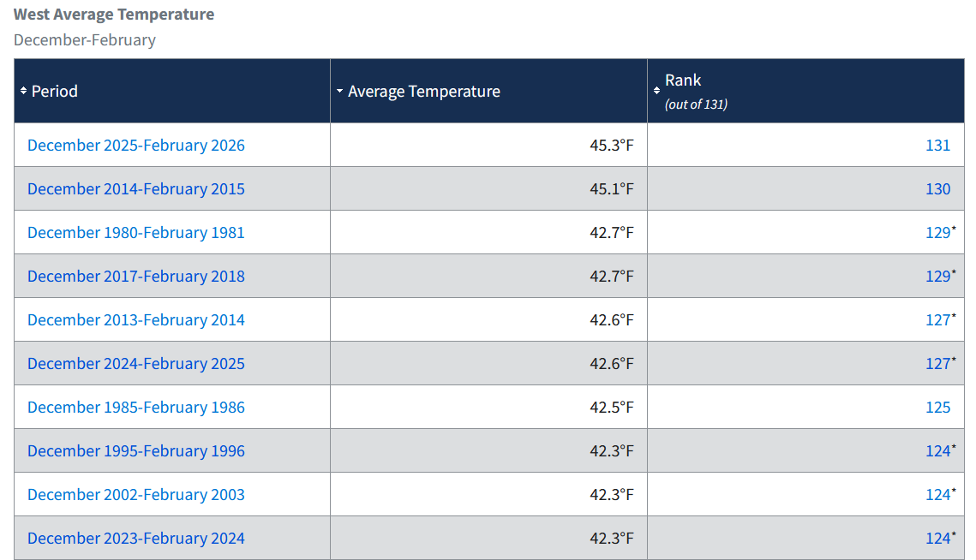
Task: Open December 1995-February 1996 period link
Action: tap(136, 451)
